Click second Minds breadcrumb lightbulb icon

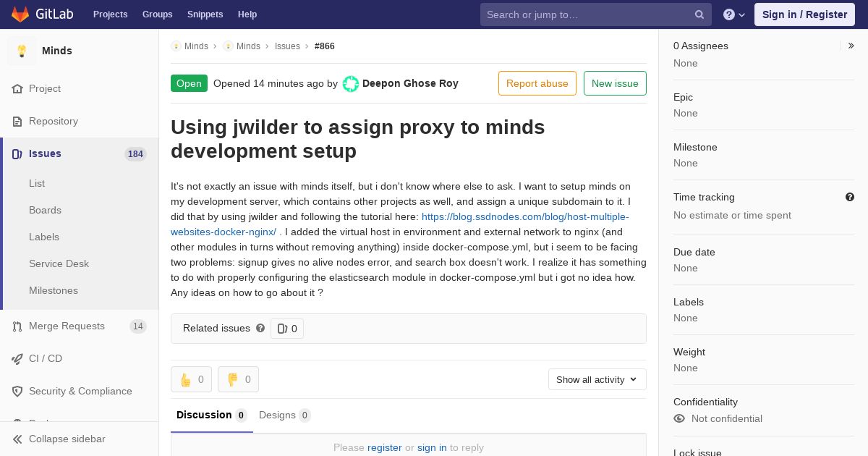(228, 46)
